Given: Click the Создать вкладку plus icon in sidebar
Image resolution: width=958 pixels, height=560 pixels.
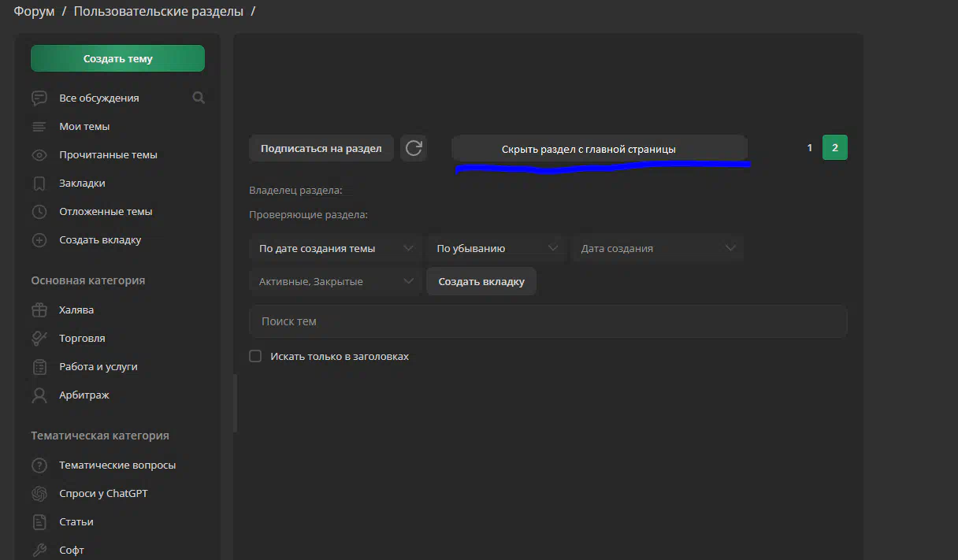Looking at the screenshot, I should (39, 239).
